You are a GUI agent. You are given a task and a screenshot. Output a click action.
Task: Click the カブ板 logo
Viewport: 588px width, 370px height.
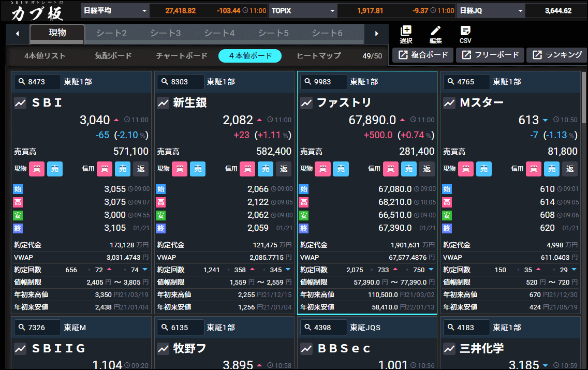(37, 11)
